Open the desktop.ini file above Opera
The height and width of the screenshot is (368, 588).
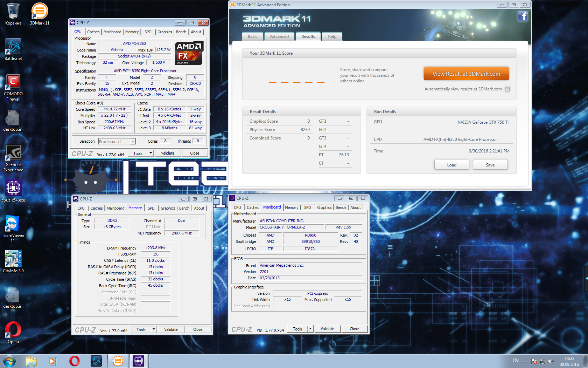click(13, 297)
